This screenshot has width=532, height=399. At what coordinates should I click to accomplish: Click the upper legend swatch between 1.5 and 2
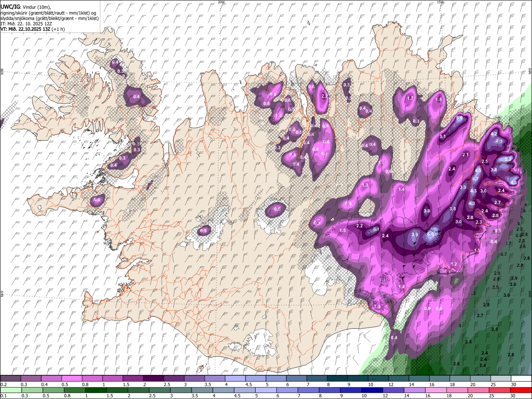point(133,379)
